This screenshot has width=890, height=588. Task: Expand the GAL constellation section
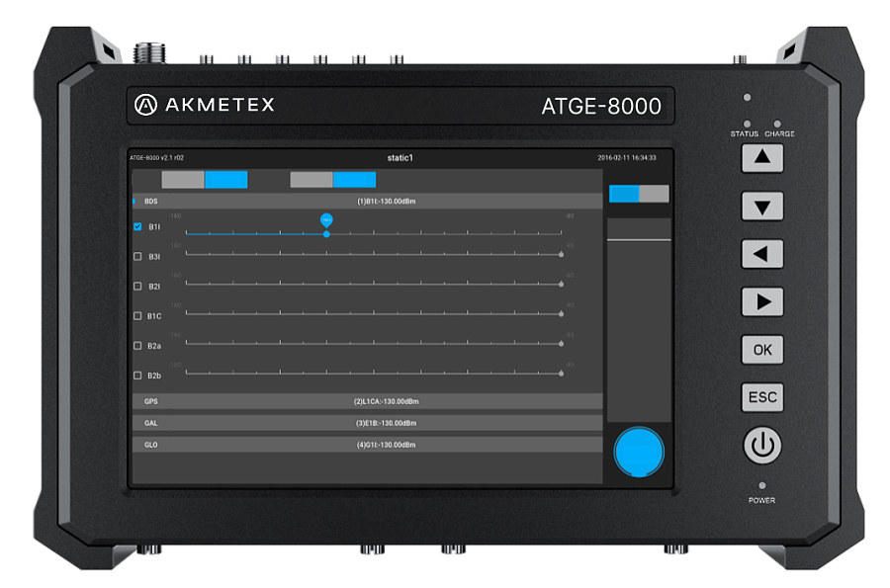[367, 423]
